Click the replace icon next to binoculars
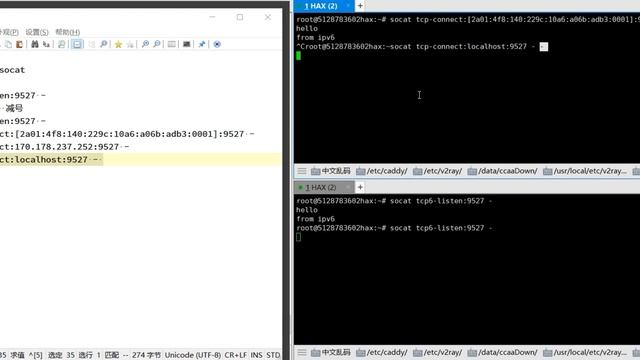This screenshot has height=360, width=640. pyautogui.click(x=47, y=44)
